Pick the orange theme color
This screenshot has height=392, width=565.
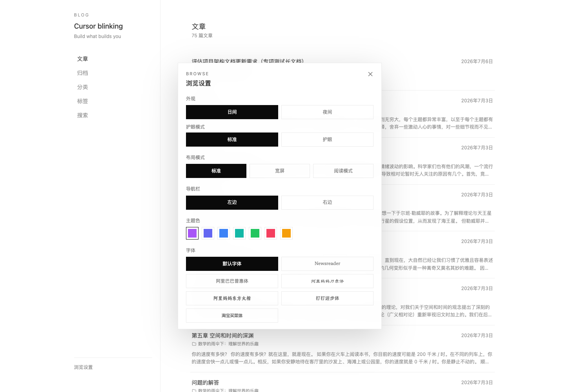pos(286,233)
